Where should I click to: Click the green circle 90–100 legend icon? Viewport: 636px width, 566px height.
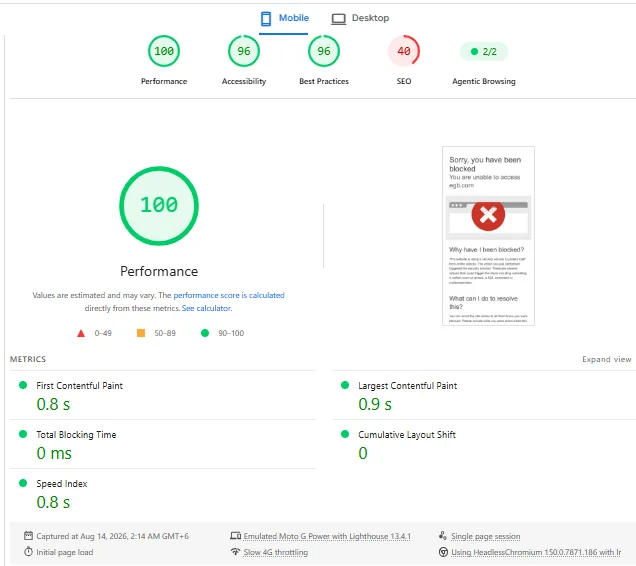[x=205, y=333]
